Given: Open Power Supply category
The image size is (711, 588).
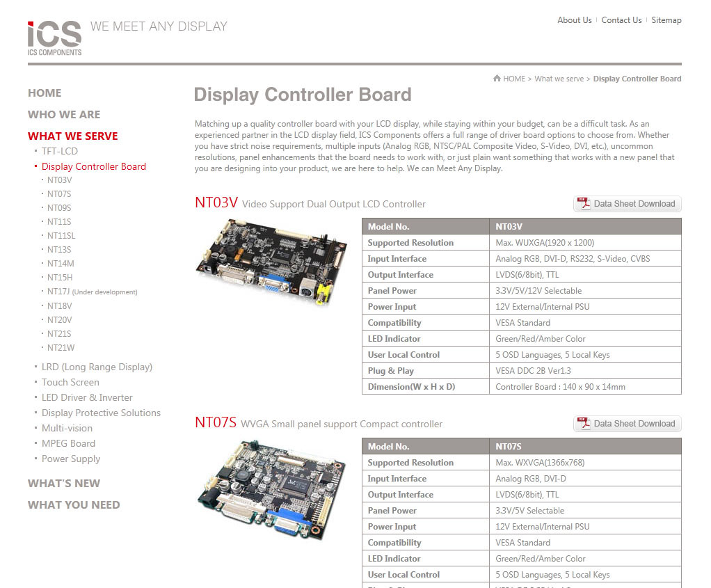Looking at the screenshot, I should (71, 459).
